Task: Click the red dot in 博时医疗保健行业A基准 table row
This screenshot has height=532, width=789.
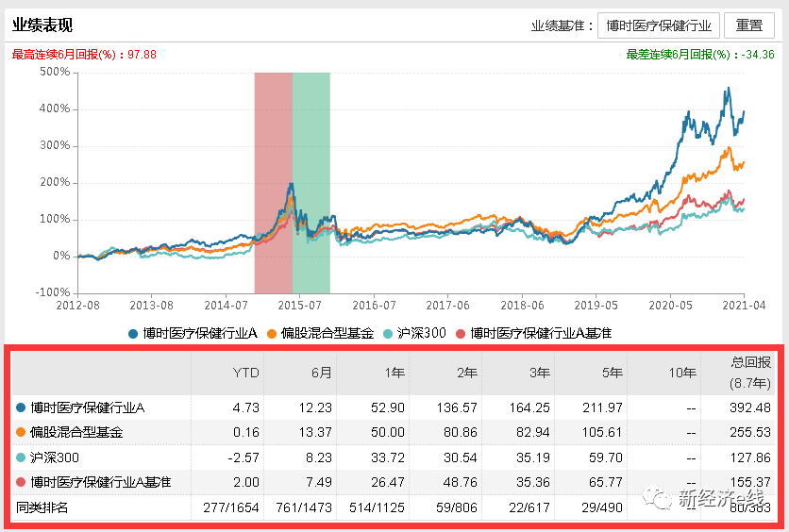Action: (21, 482)
